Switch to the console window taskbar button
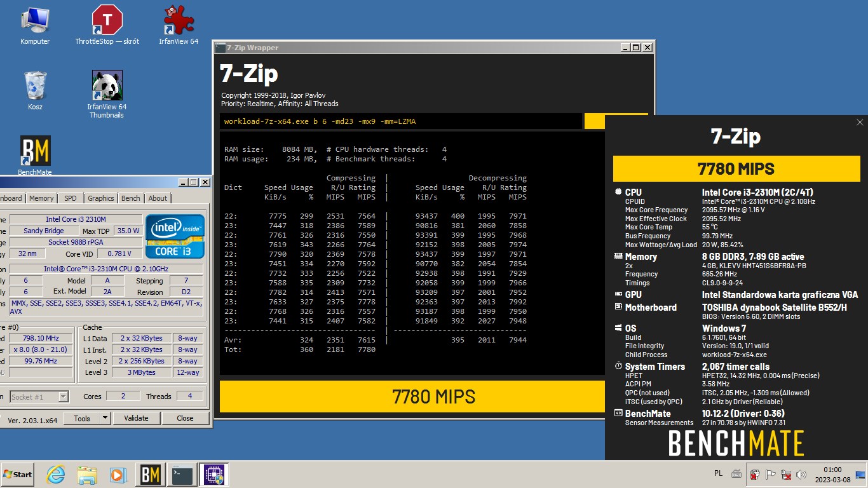The width and height of the screenshot is (868, 488). 182,475
